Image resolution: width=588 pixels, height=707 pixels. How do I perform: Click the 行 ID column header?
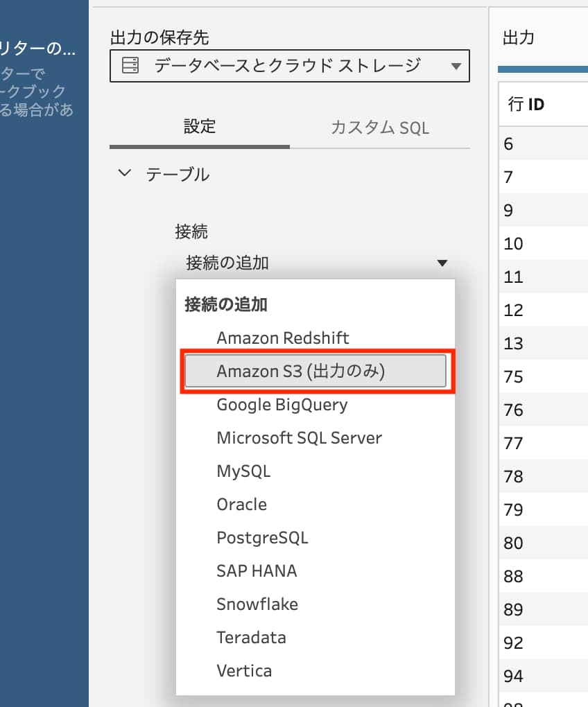click(526, 105)
